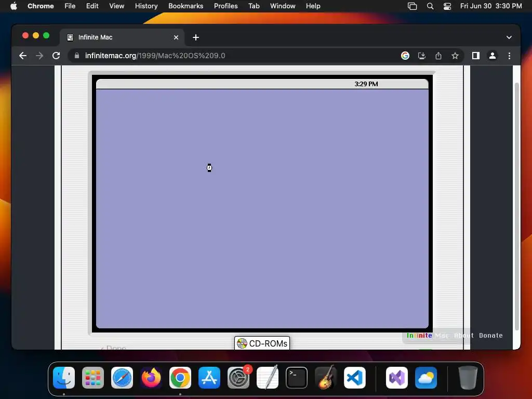This screenshot has height=399, width=532.
Task: Open Finder from the Dock
Action: coord(64,378)
